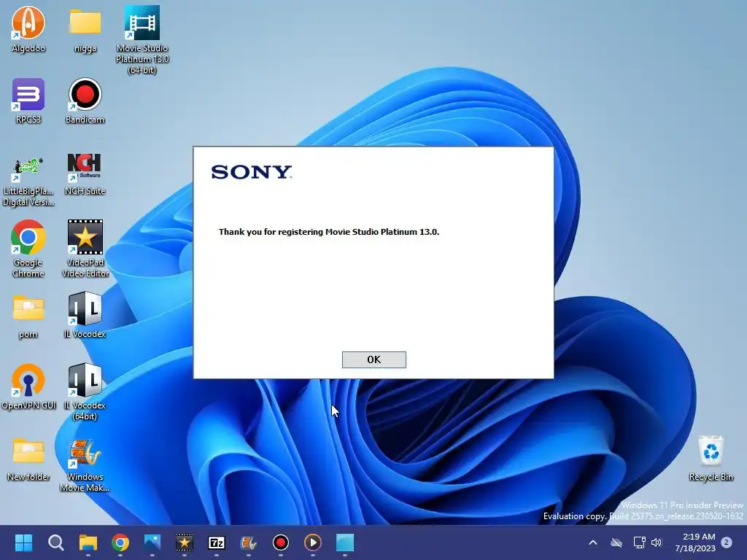
Task: Open the Algodoo desktop shortcut
Action: (x=28, y=29)
